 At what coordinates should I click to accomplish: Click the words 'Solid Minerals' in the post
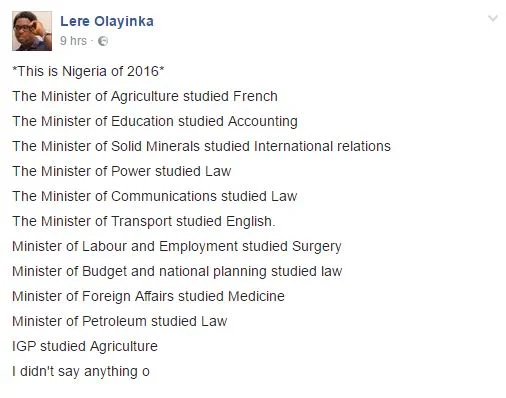[155, 146]
